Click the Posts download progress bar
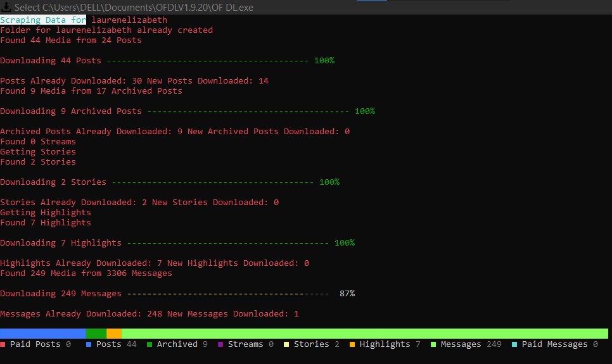Image resolution: width=612 pixels, height=364 pixels. coord(207,61)
